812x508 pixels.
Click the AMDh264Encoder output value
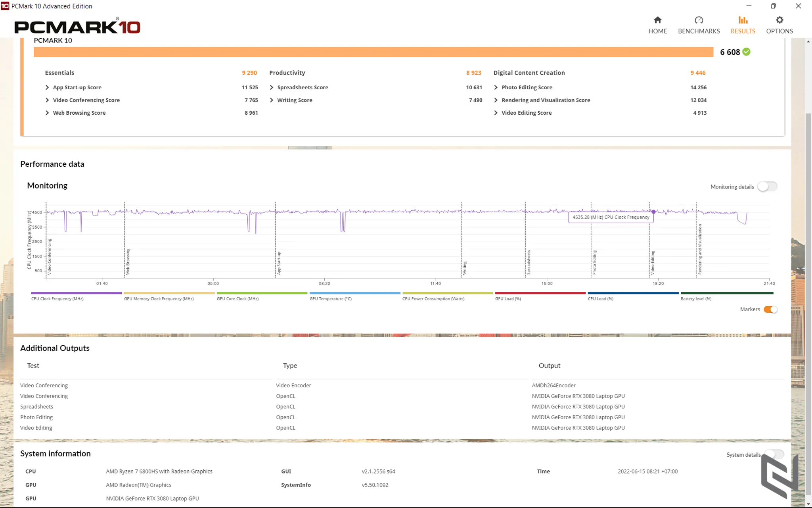[x=553, y=385]
